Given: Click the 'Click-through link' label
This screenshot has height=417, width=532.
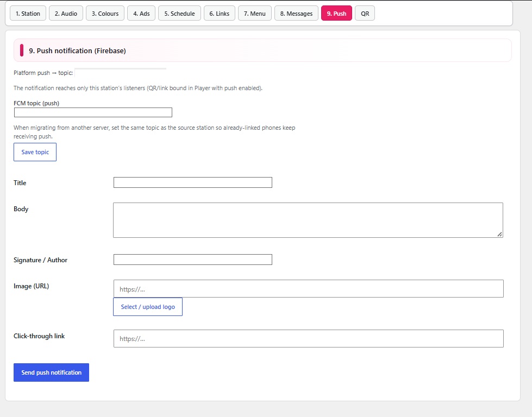Looking at the screenshot, I should (39, 336).
